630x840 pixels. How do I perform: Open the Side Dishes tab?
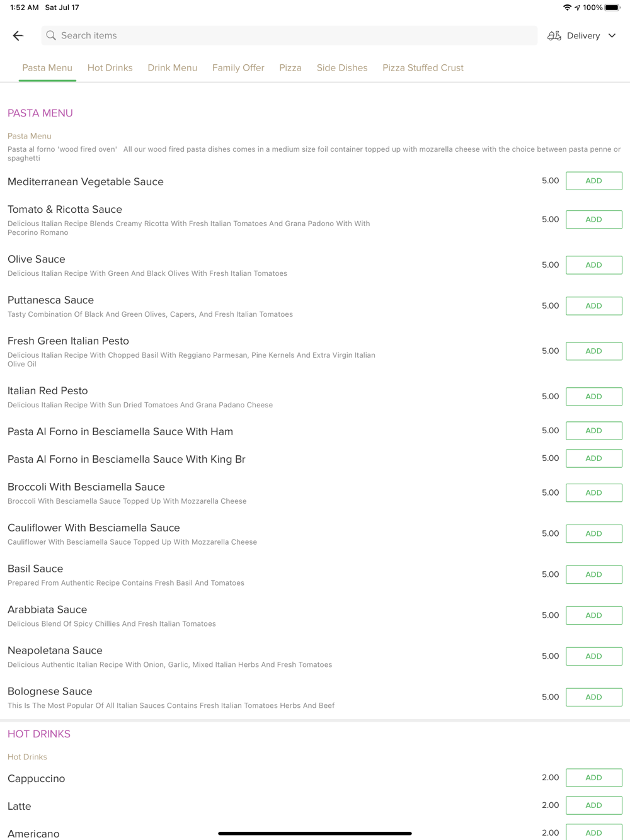pyautogui.click(x=342, y=68)
